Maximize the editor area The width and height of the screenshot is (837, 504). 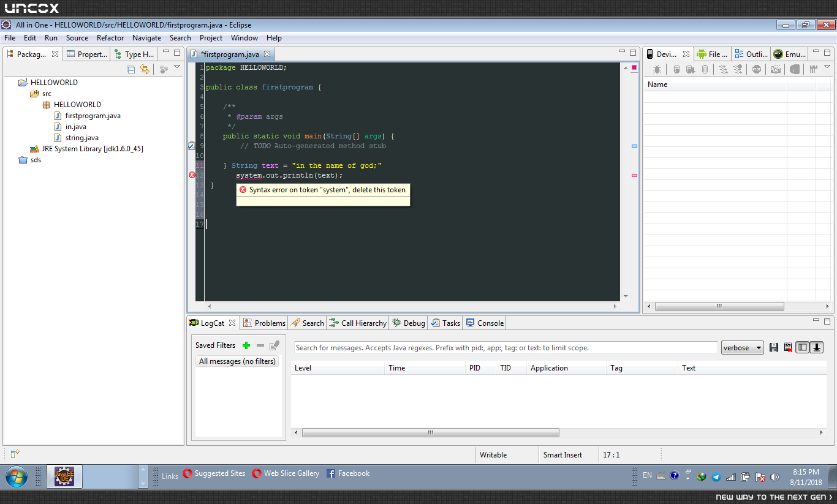point(633,53)
